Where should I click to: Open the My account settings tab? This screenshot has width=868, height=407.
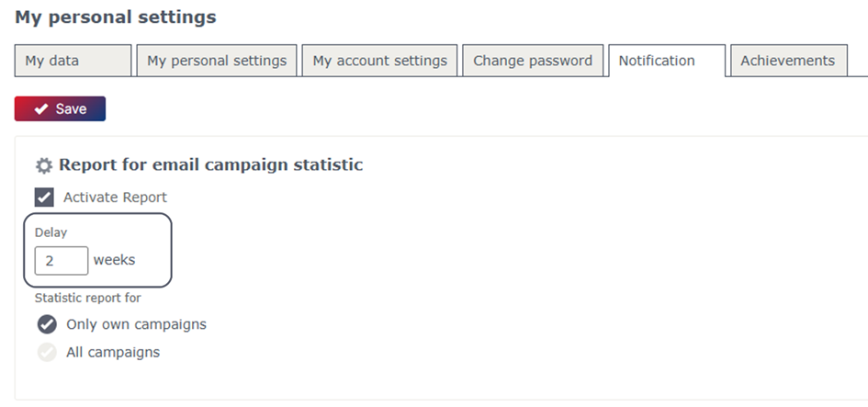379,61
